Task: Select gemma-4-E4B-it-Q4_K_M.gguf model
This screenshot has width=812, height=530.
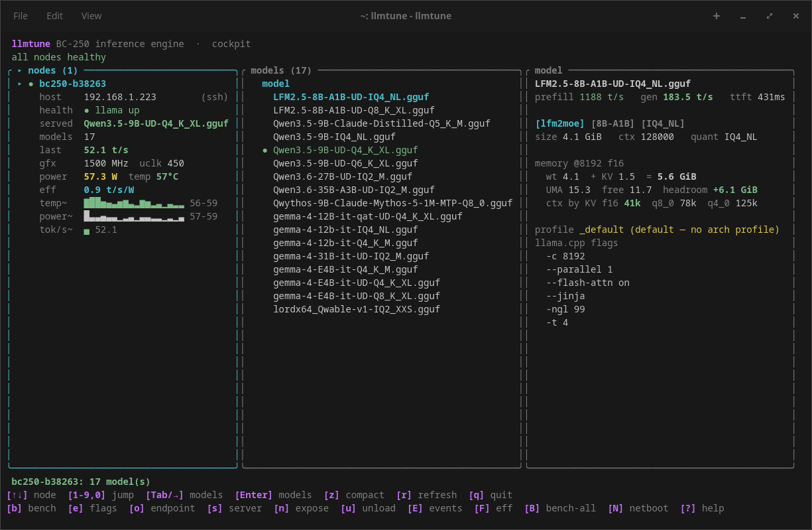Action: click(x=346, y=269)
